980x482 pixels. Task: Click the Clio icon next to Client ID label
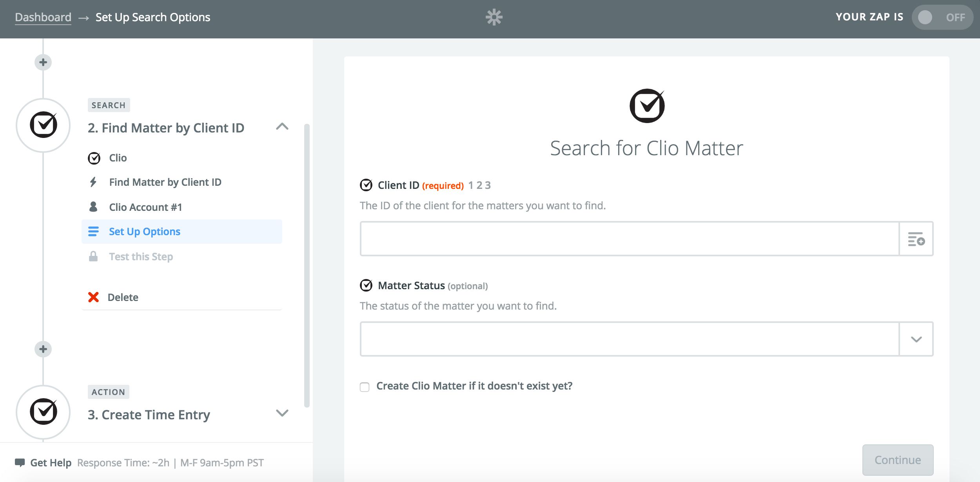coord(366,185)
